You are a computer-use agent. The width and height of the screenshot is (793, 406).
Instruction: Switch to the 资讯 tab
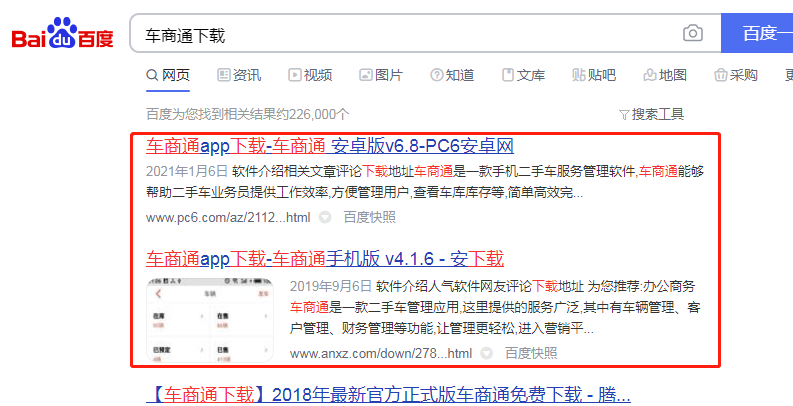[239, 75]
